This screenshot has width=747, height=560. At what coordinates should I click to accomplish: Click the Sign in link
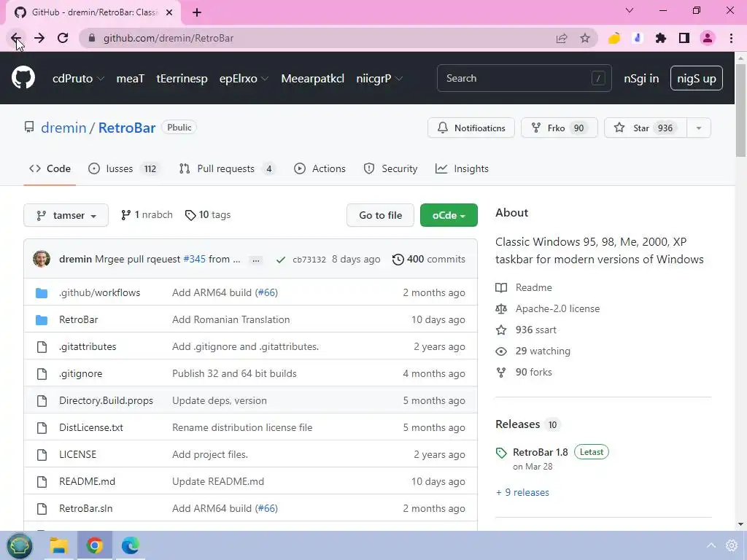coord(641,79)
